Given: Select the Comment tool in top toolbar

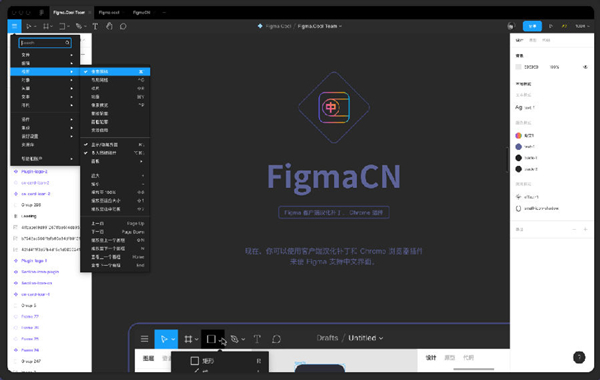Looking at the screenshot, I should pyautogui.click(x=123, y=26).
